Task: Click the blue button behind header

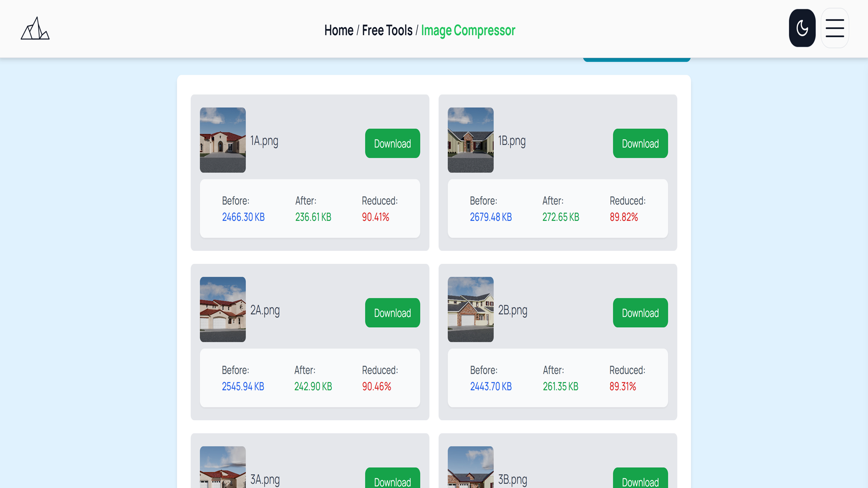Action: point(637,60)
